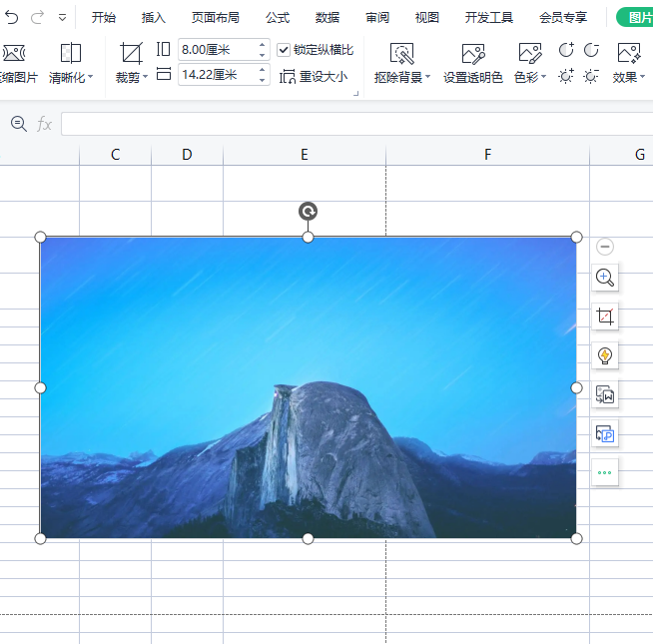Image resolution: width=653 pixels, height=644 pixels.
Task: Expand the 抠除背景 dropdown arrow
Action: 427,77
